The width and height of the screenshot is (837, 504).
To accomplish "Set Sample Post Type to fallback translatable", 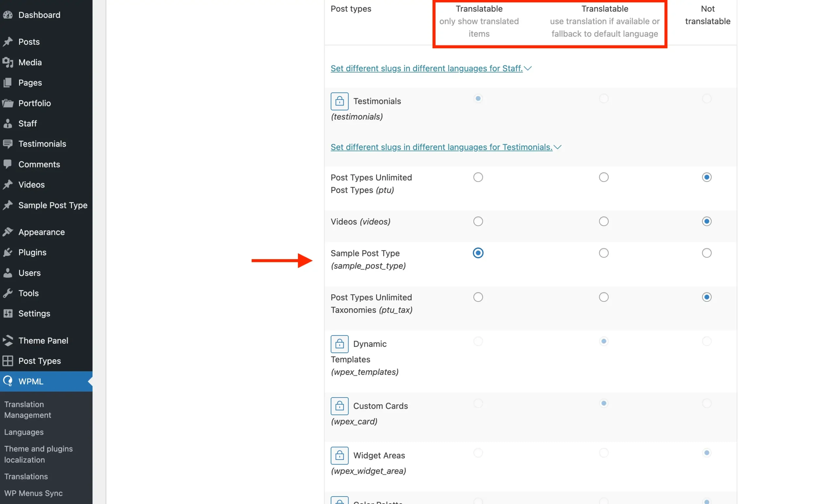I will [604, 253].
